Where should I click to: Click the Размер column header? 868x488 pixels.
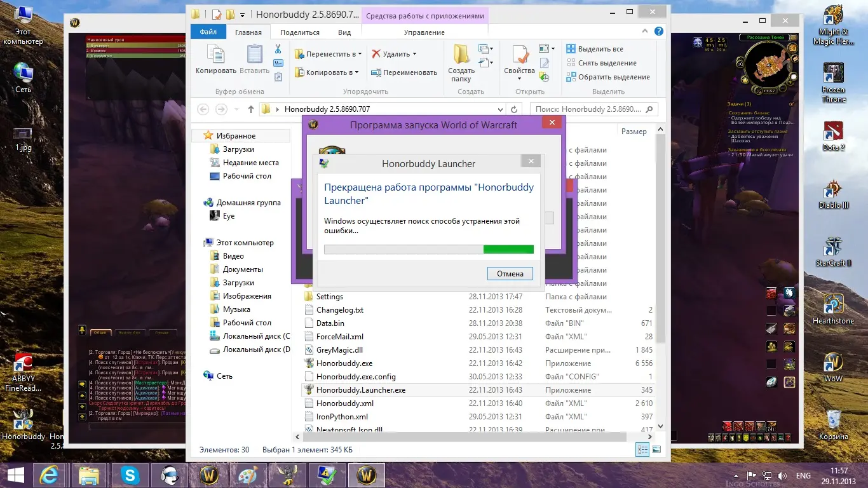[634, 132]
